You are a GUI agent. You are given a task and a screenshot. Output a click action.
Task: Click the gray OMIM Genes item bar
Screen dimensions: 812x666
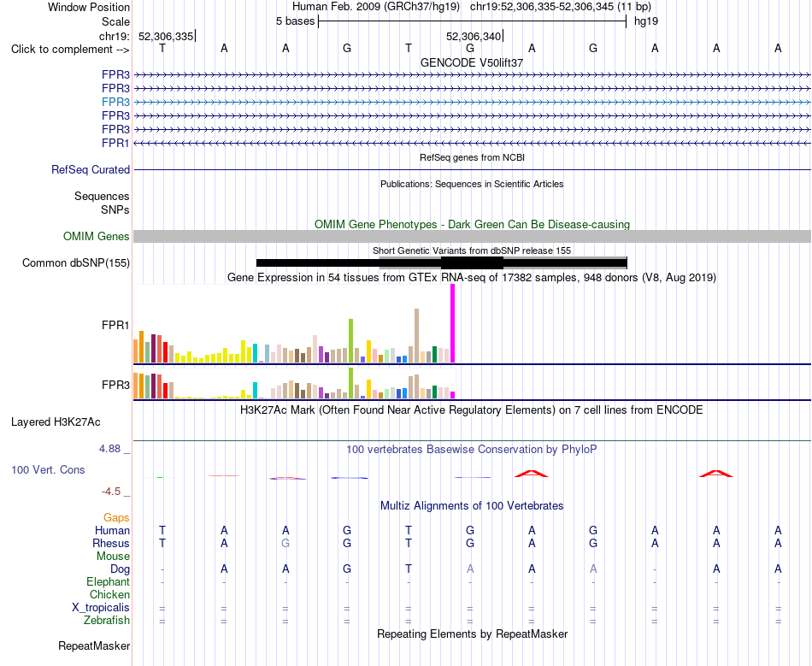[473, 237]
